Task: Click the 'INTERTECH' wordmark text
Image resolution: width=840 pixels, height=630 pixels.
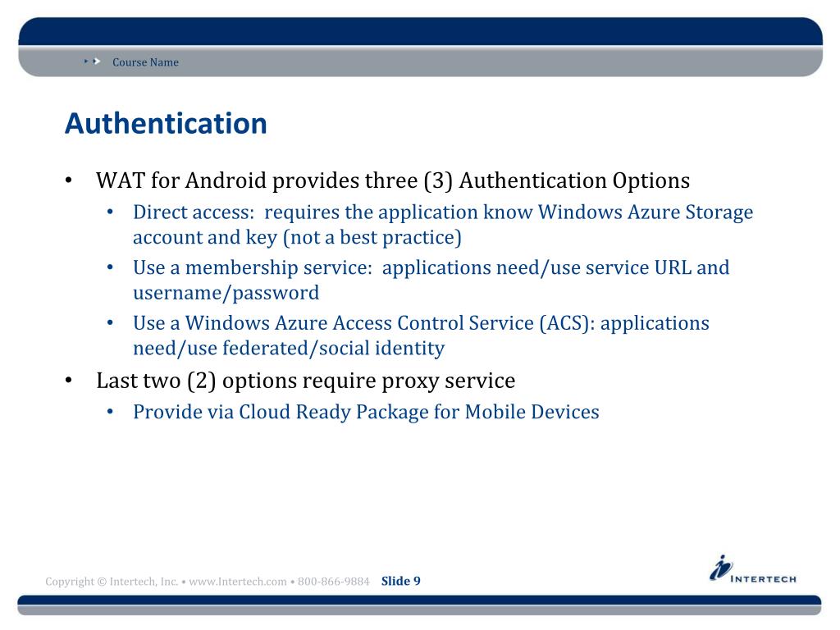Action: 764,579
